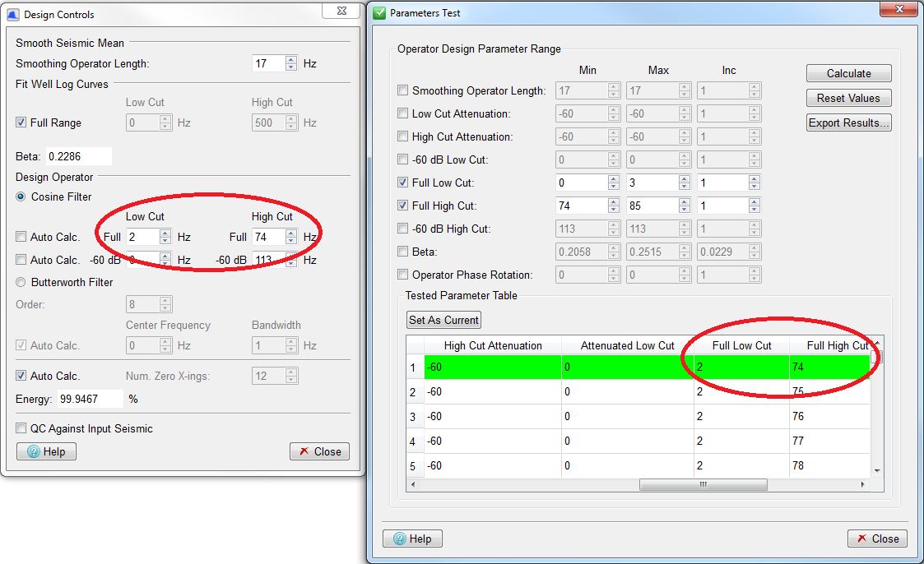Click the table's scroll down arrow

click(x=877, y=470)
